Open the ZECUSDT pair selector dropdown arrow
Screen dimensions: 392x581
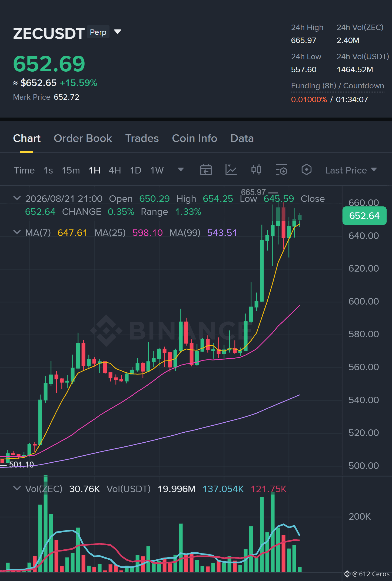pyautogui.click(x=118, y=32)
